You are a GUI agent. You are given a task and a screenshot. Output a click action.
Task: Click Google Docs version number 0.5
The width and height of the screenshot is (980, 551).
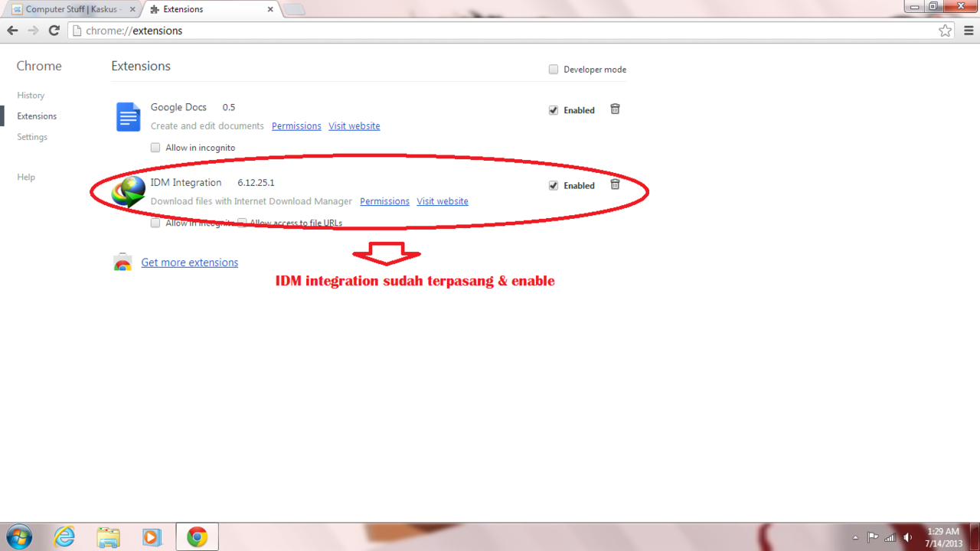pyautogui.click(x=229, y=108)
